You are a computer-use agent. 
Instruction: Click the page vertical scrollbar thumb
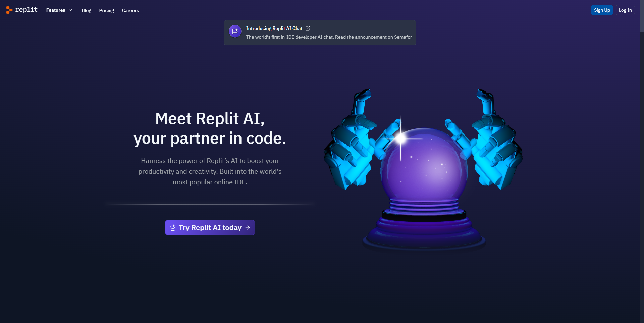642,16
